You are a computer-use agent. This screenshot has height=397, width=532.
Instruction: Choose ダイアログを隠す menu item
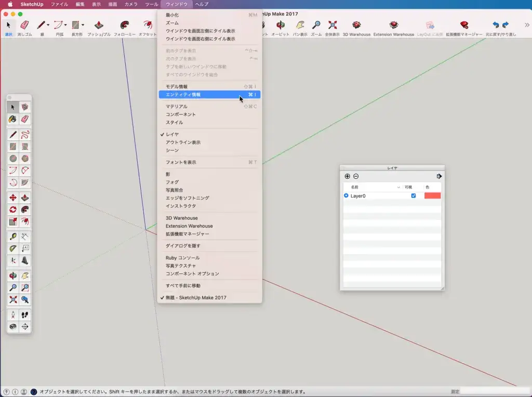tap(209, 246)
